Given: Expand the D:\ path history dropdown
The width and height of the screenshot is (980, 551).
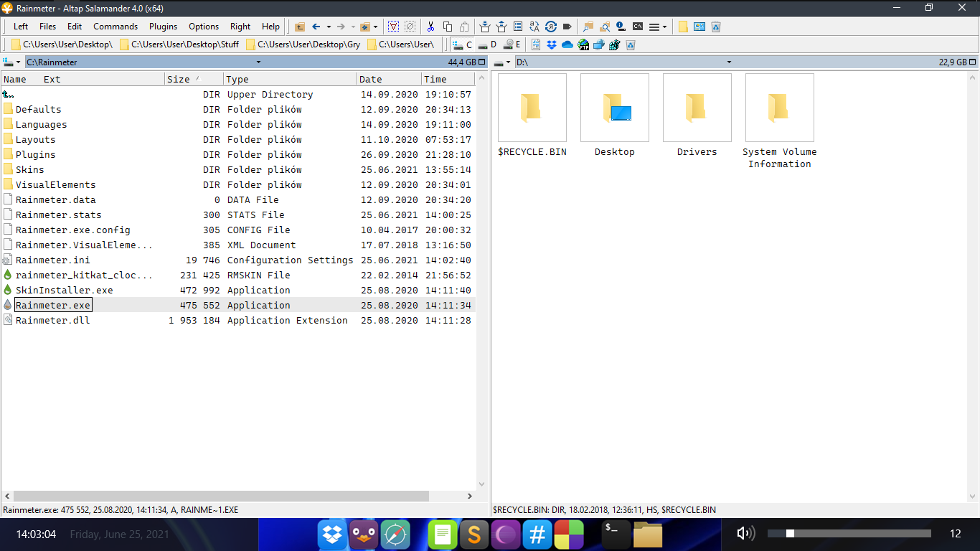Looking at the screenshot, I should [729, 62].
